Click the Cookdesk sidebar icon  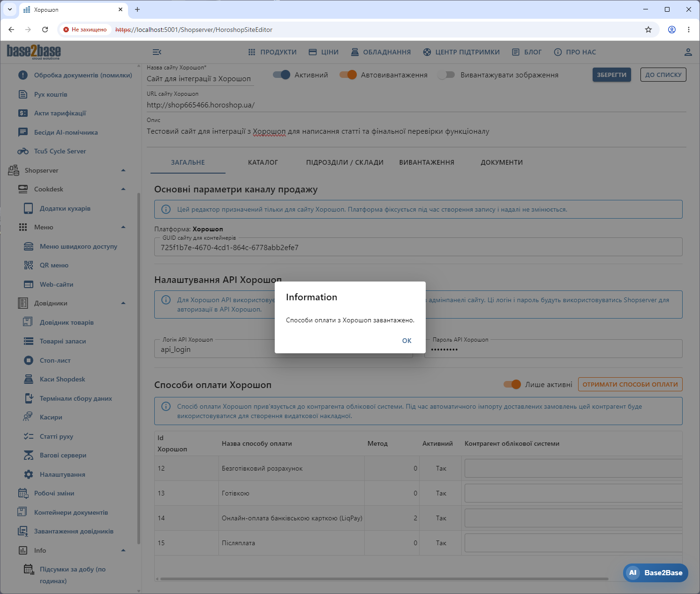pos(23,189)
